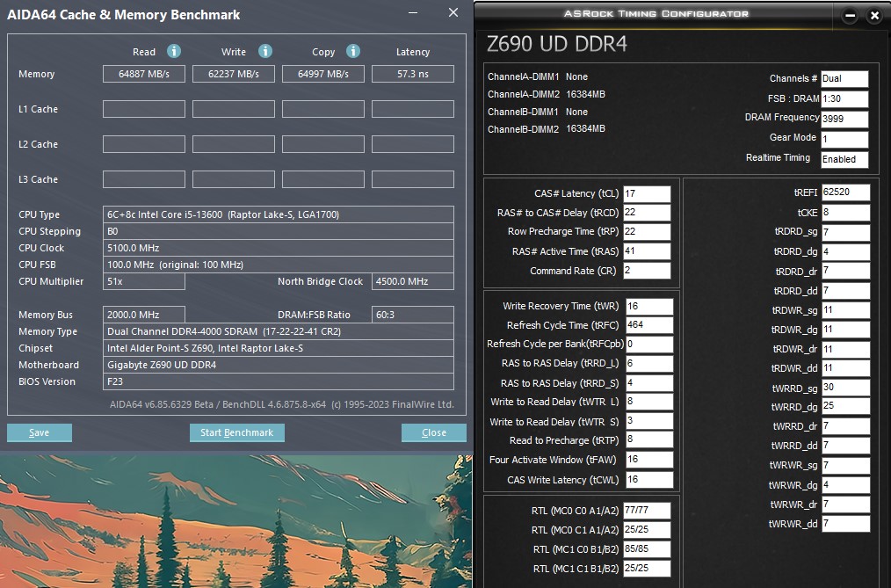Click the tREFI field showing 62520

[845, 192]
